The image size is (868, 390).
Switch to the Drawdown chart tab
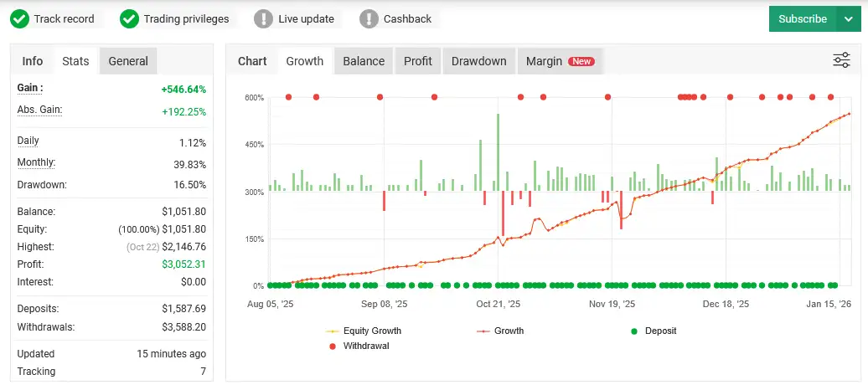click(478, 61)
